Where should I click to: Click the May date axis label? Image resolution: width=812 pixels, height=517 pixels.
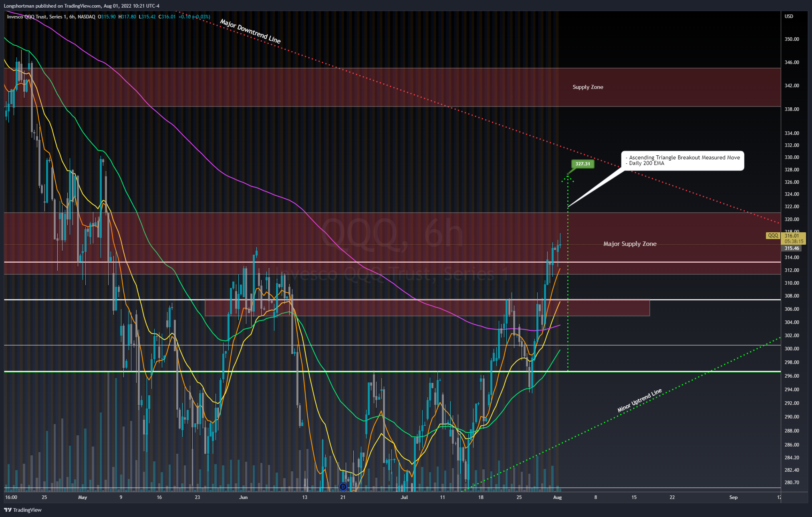click(83, 497)
